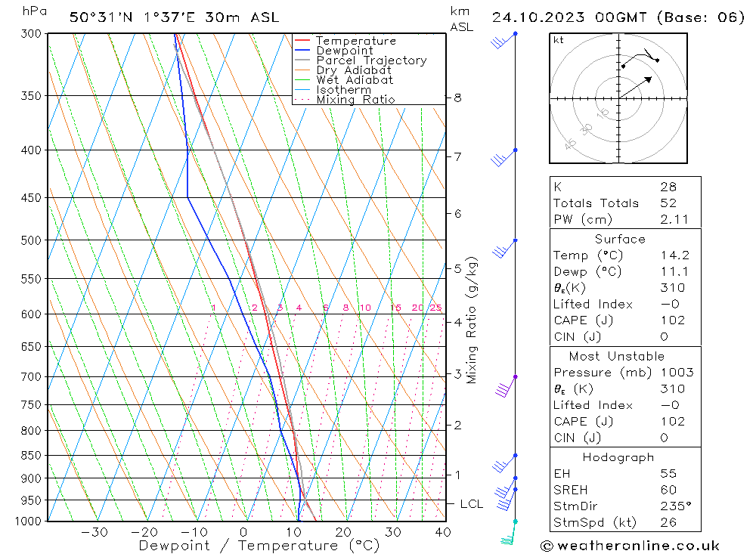
Task: Click the 850 pressure level label
Action: [31, 455]
